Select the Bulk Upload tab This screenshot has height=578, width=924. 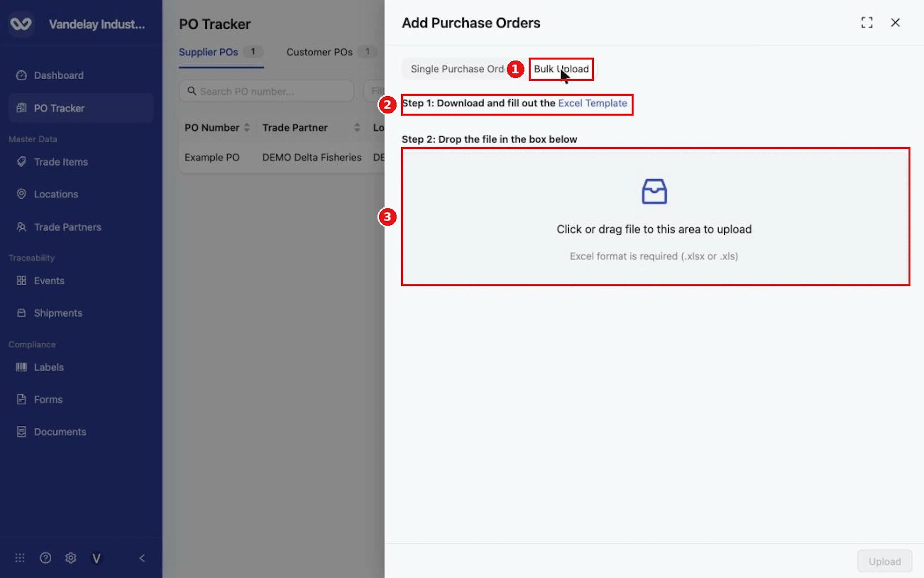pos(561,69)
